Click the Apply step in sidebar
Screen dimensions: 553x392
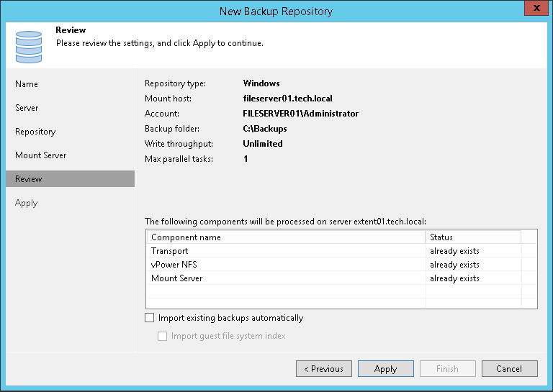coord(27,203)
